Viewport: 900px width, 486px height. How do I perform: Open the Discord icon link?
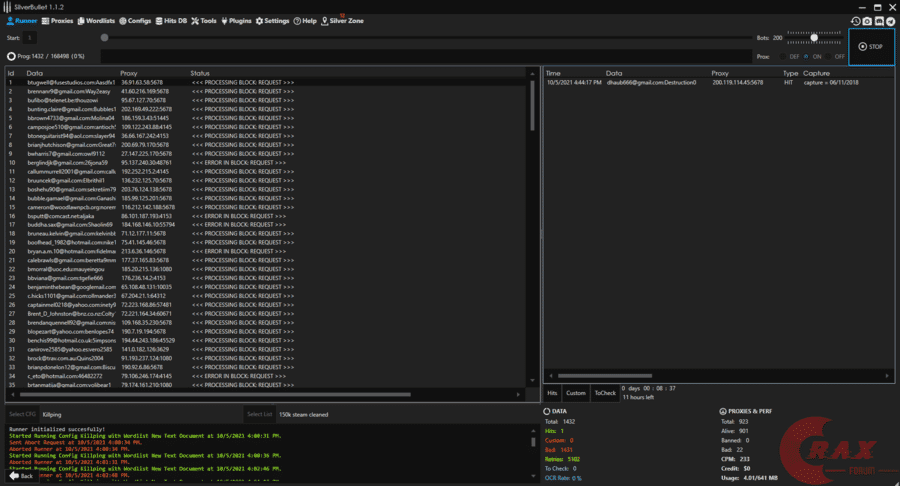[x=880, y=21]
